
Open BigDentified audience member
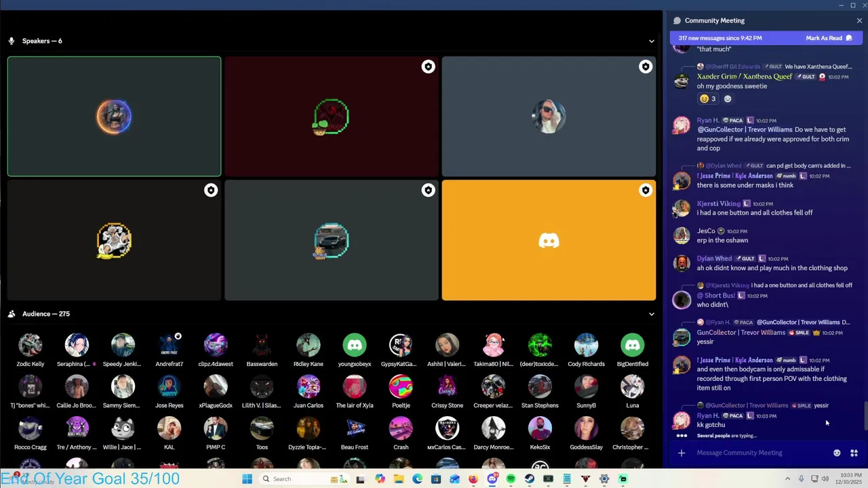(632, 345)
